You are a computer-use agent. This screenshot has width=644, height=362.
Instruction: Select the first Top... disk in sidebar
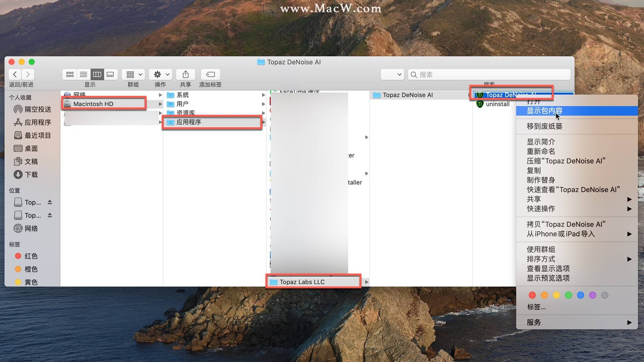[x=28, y=202]
